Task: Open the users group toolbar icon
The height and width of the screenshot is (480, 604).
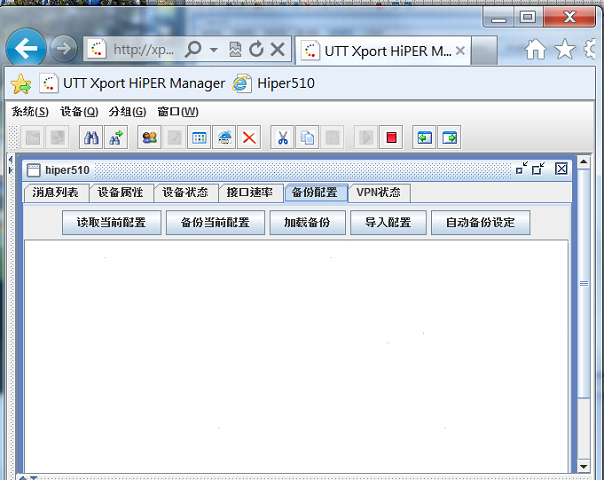Action: click(x=149, y=137)
